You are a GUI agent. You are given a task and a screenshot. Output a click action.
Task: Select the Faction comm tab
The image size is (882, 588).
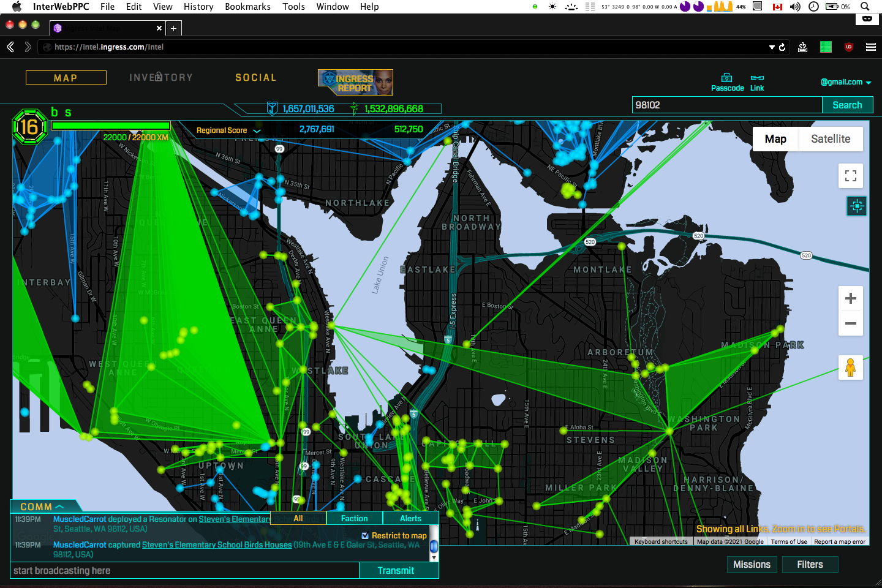point(354,518)
